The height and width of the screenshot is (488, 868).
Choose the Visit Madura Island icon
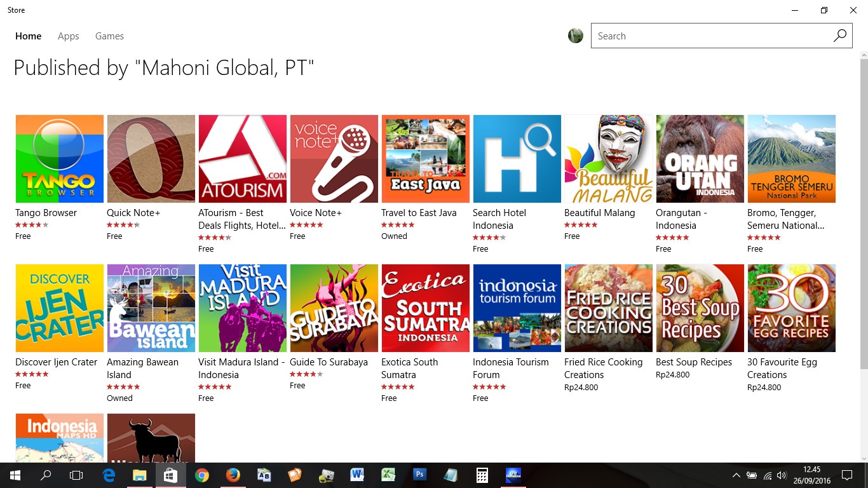(243, 308)
